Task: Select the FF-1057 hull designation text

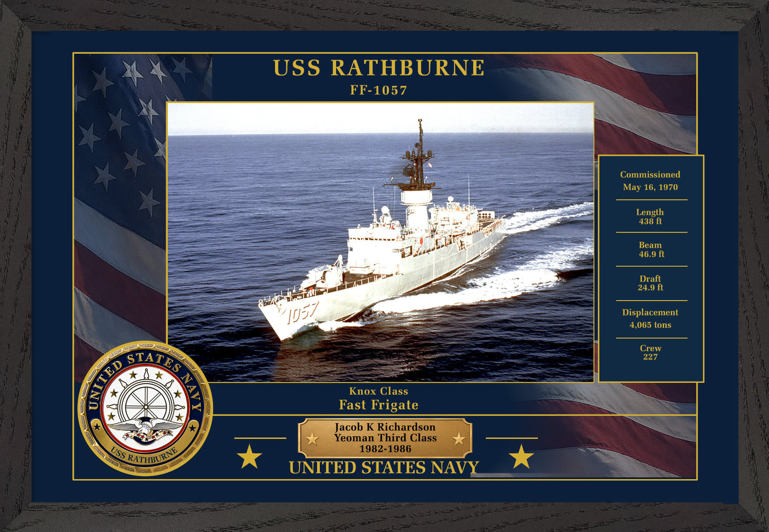Action: (x=378, y=90)
